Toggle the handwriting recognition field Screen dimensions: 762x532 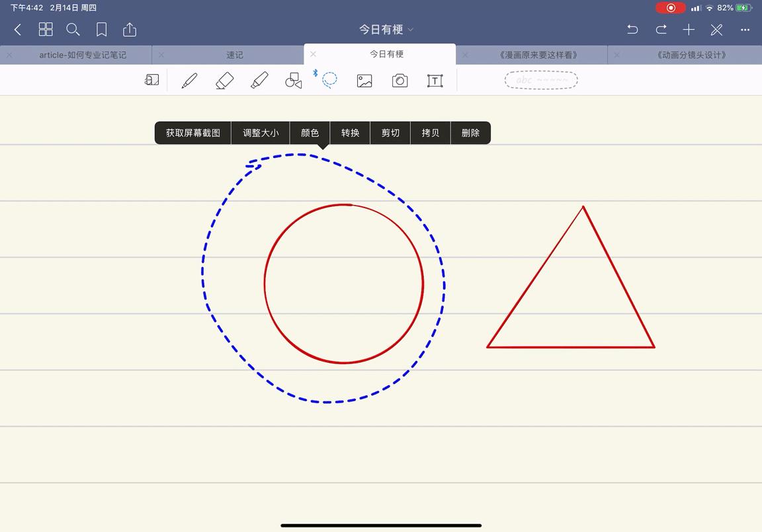(x=541, y=80)
